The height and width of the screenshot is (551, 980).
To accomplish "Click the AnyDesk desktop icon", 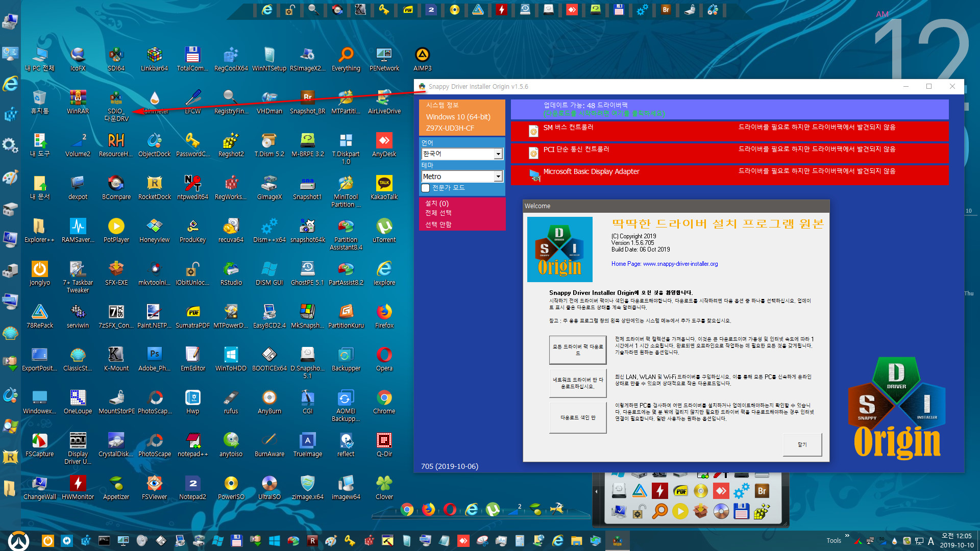I will tap(384, 145).
